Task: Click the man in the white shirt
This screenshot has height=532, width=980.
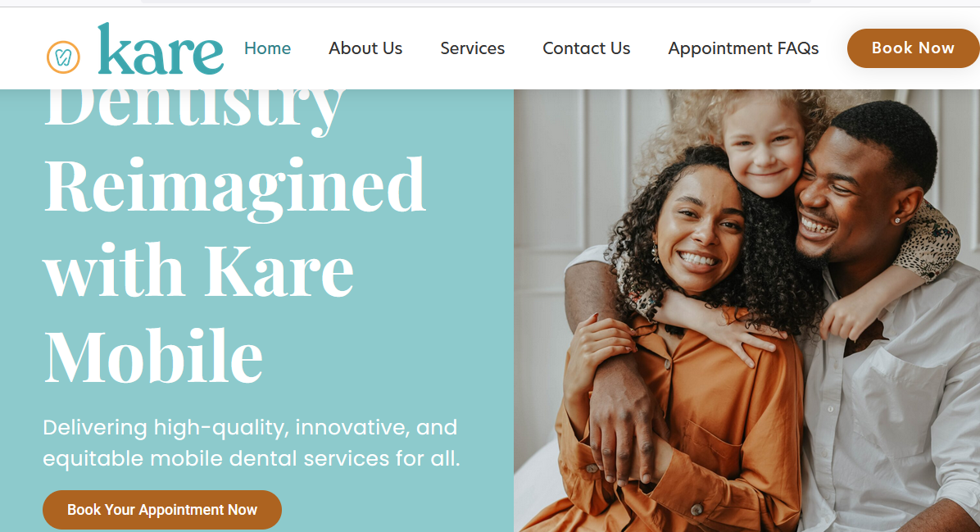Action: [x=887, y=312]
